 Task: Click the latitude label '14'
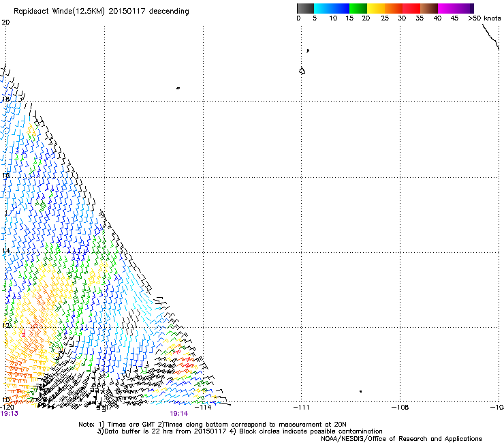[5, 250]
